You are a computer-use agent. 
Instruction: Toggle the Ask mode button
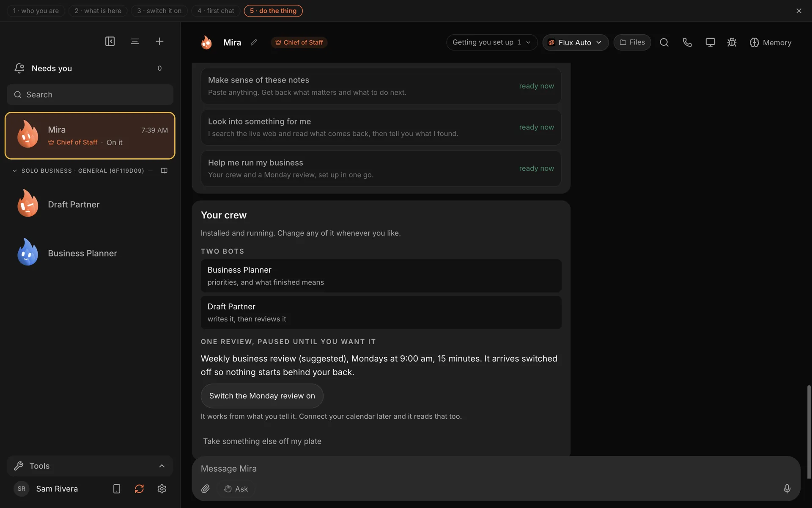tap(236, 489)
